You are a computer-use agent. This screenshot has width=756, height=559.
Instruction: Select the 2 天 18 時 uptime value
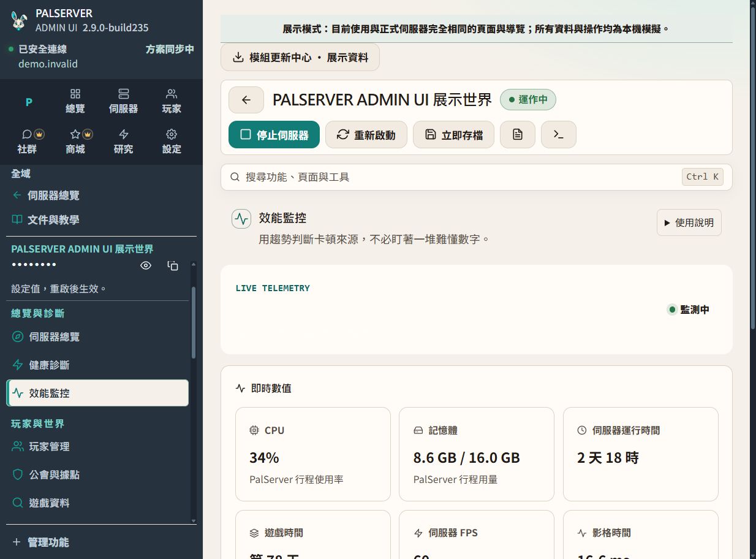pos(608,458)
